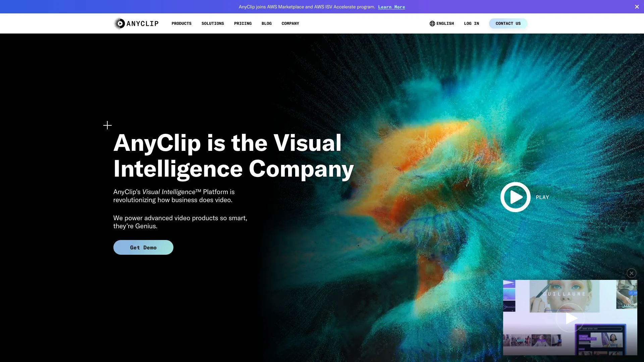This screenshot has height=362, width=644.
Task: Click the CONTACT US button
Action: coord(508,23)
